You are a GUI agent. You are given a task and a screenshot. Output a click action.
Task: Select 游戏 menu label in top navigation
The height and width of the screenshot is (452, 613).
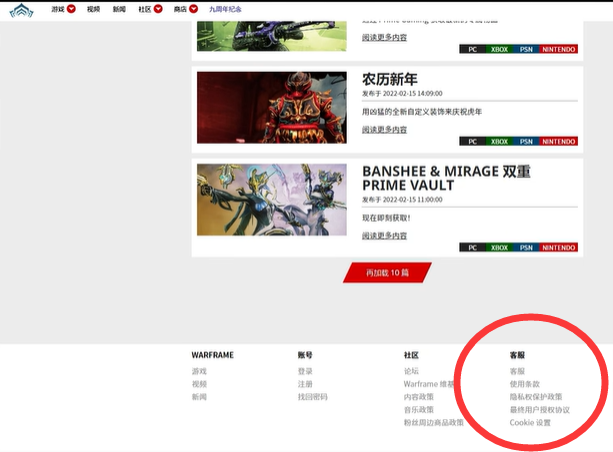pyautogui.click(x=58, y=9)
